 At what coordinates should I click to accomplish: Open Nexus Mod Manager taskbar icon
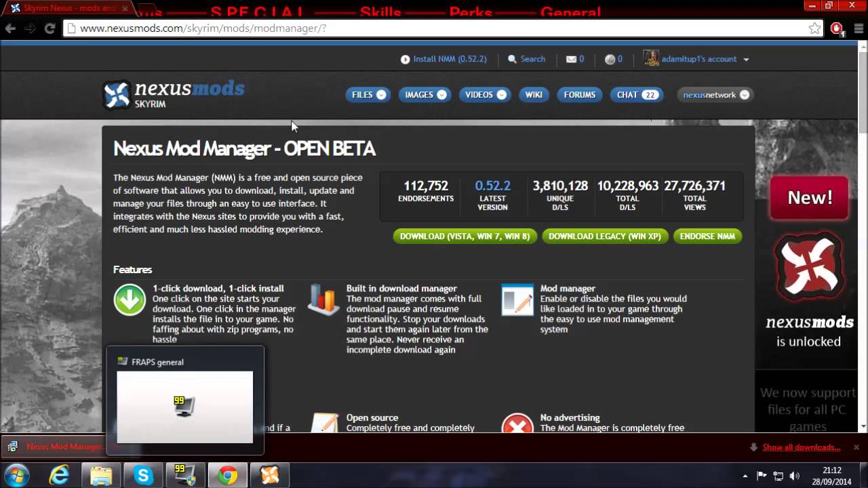tap(269, 475)
